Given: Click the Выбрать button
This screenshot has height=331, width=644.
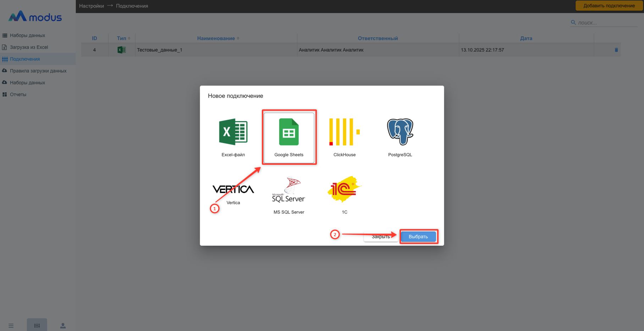Looking at the screenshot, I should (x=418, y=237).
